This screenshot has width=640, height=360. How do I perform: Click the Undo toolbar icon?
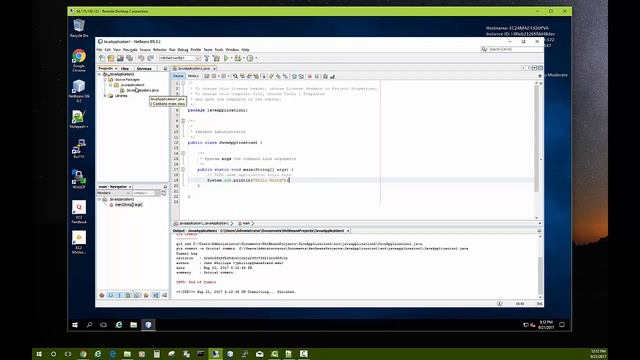click(141, 58)
